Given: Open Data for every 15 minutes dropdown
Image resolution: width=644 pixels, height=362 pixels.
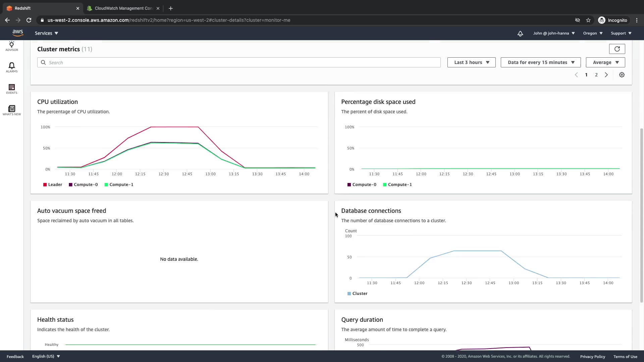Looking at the screenshot, I should (540, 62).
